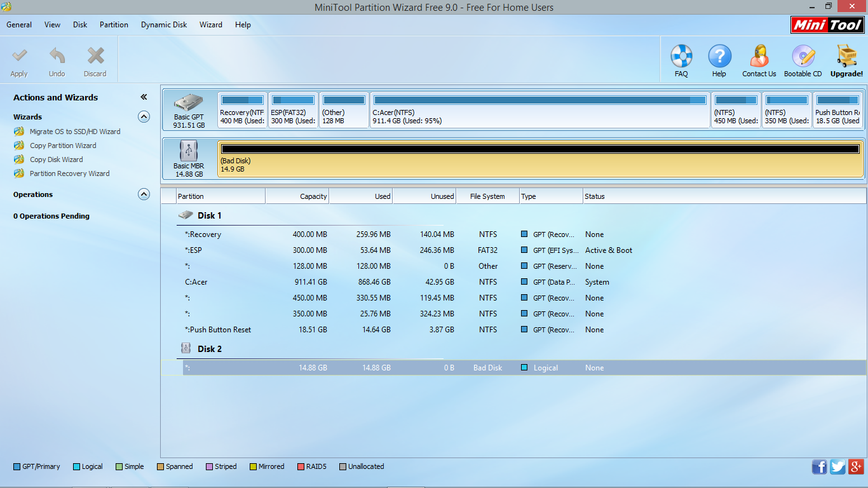The image size is (868, 488).
Task: Select the Recovery(NTFS) 400 MB partition block
Action: [242, 110]
